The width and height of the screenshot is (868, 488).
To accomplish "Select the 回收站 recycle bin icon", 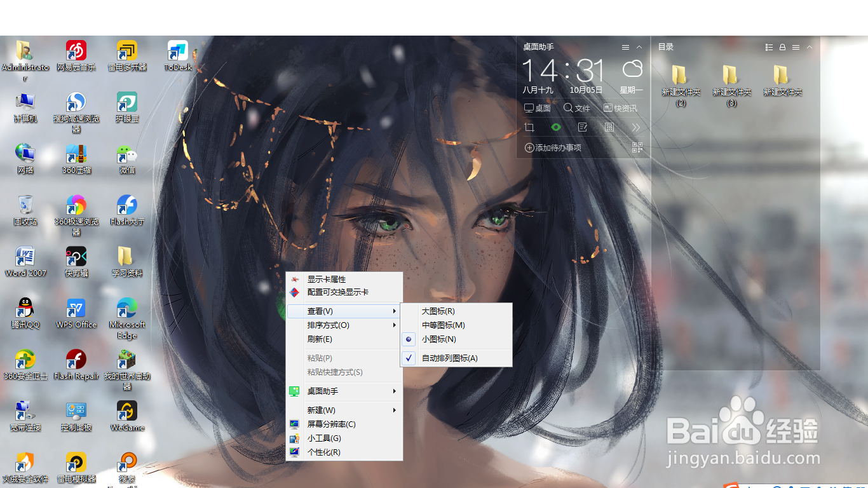I will click(x=25, y=210).
